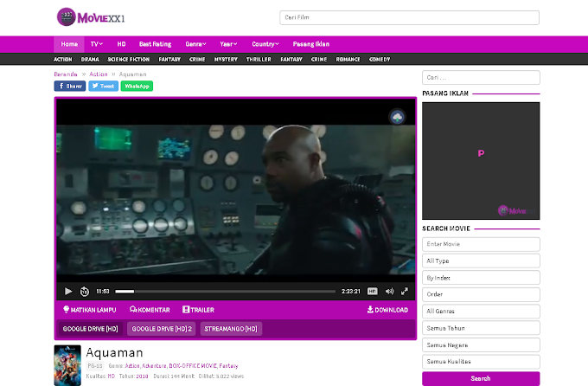Open the By Index dropdown
The image size is (588, 386).
coord(481,278)
